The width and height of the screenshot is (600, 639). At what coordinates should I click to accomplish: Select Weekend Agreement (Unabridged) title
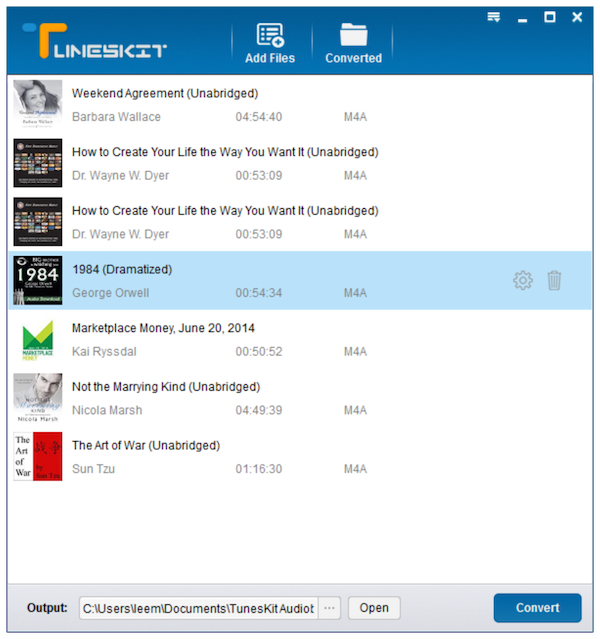165,93
